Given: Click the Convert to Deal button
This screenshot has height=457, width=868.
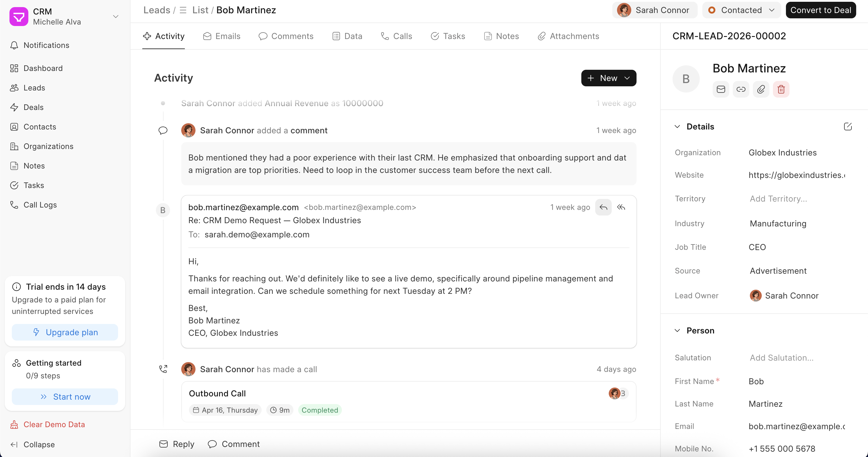Looking at the screenshot, I should (x=820, y=10).
